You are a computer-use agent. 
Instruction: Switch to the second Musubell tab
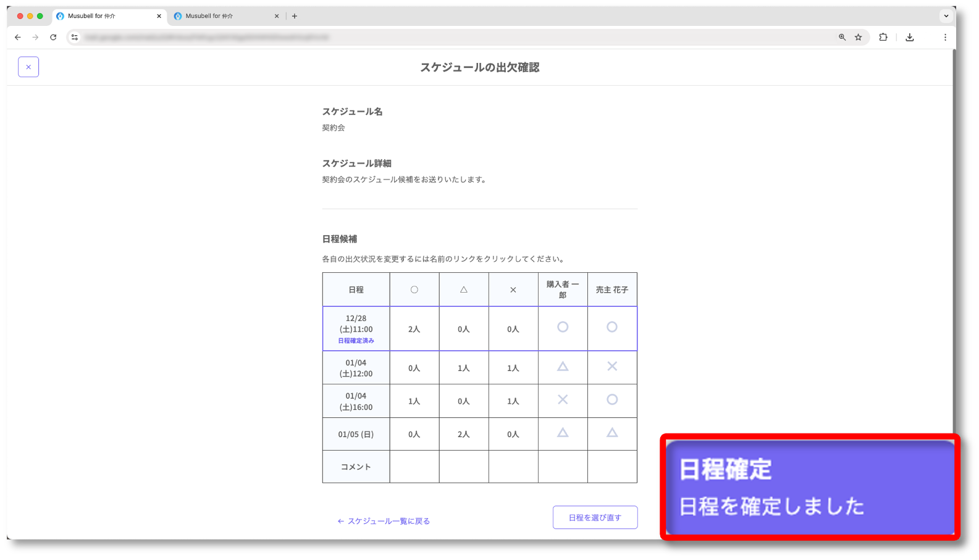pos(222,16)
